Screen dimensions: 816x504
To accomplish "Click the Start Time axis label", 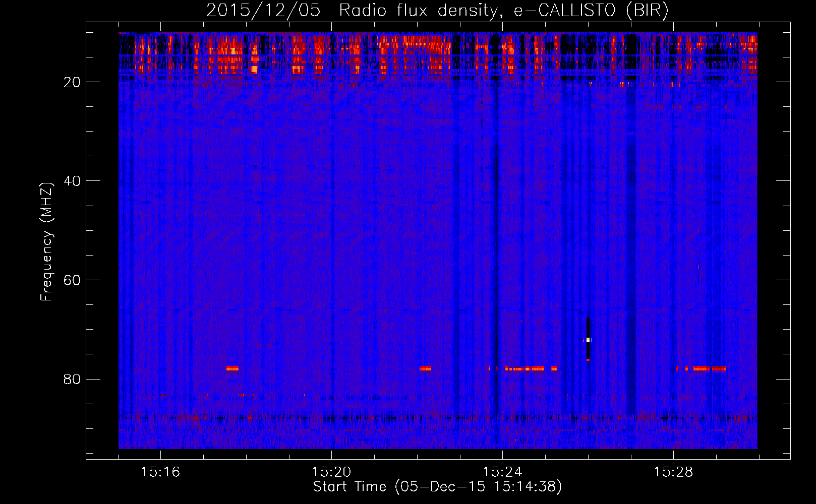I will pos(437,487).
